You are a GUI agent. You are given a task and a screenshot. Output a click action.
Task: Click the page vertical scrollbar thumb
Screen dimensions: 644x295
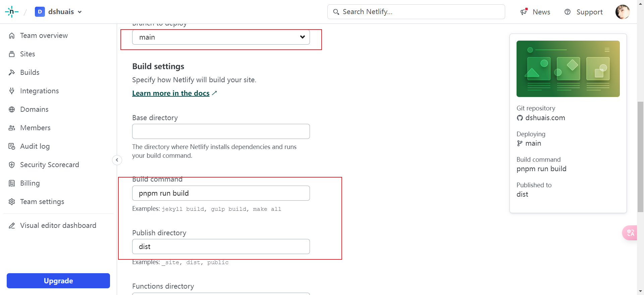[641, 157]
